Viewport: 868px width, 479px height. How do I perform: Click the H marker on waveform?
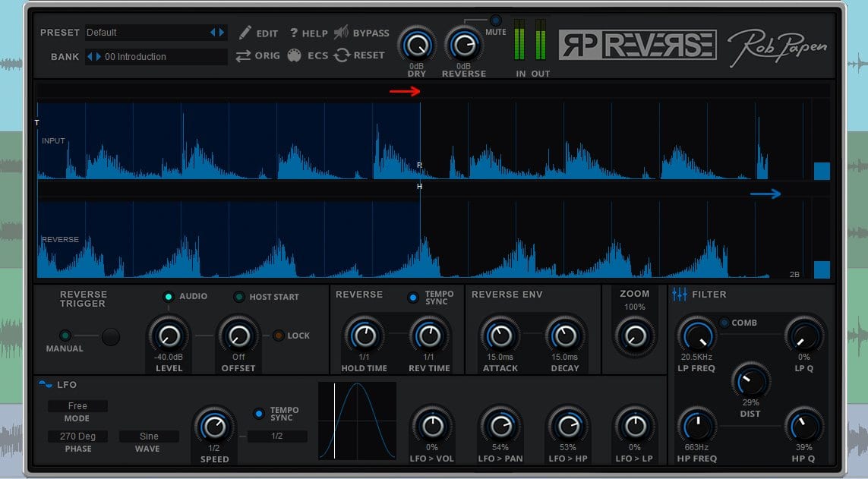(420, 187)
